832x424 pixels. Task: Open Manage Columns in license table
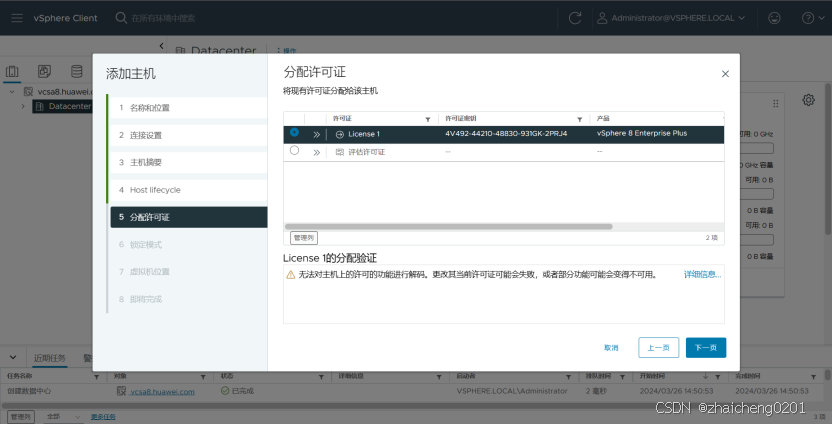pyautogui.click(x=304, y=238)
